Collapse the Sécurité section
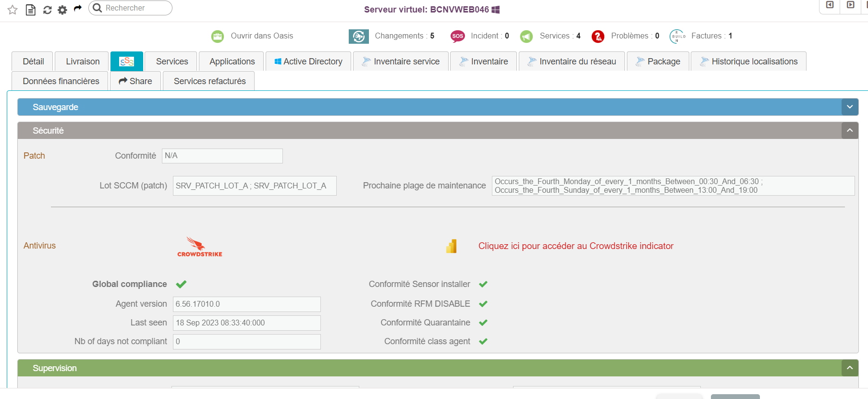The image size is (868, 399). pyautogui.click(x=849, y=130)
